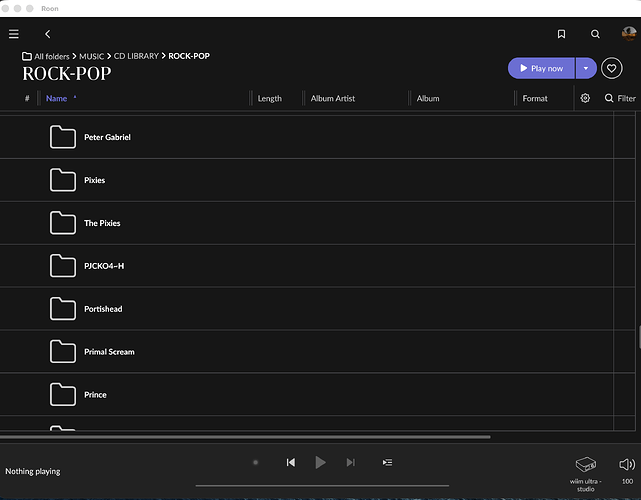The width and height of the screenshot is (641, 500).
Task: Open the Pixies folder icon
Action: click(x=63, y=180)
